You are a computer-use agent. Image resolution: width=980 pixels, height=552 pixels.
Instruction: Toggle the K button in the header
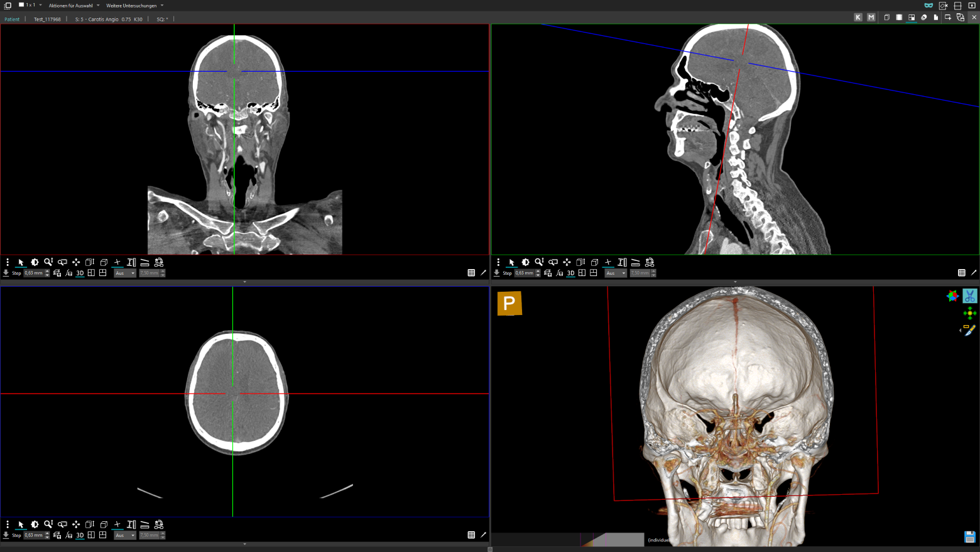click(858, 18)
